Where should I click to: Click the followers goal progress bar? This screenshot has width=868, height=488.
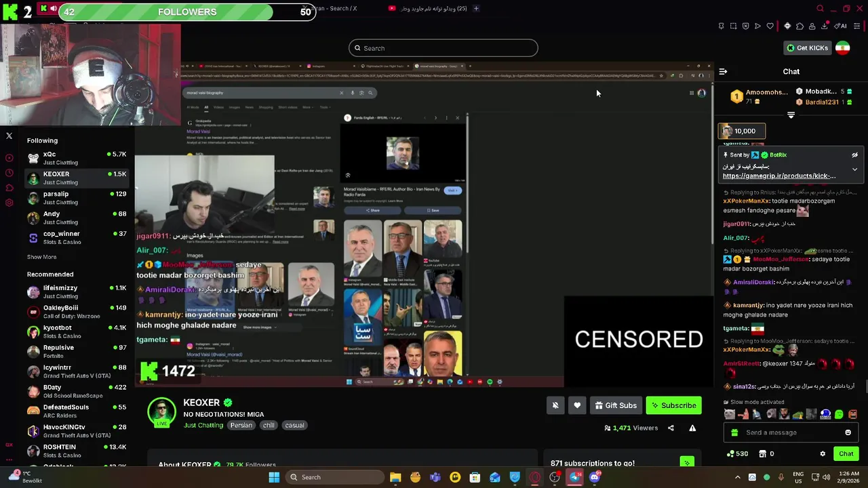[186, 12]
